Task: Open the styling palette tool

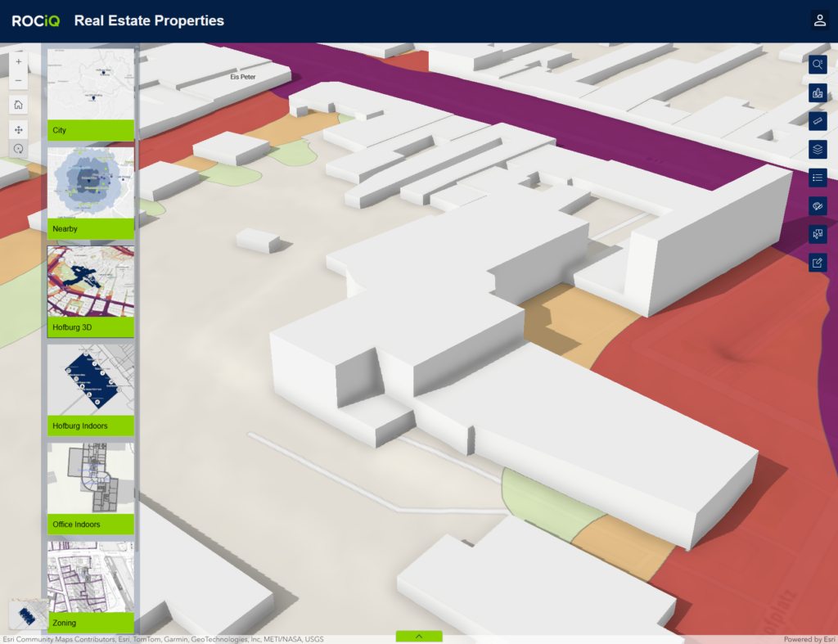Action: tap(818, 206)
